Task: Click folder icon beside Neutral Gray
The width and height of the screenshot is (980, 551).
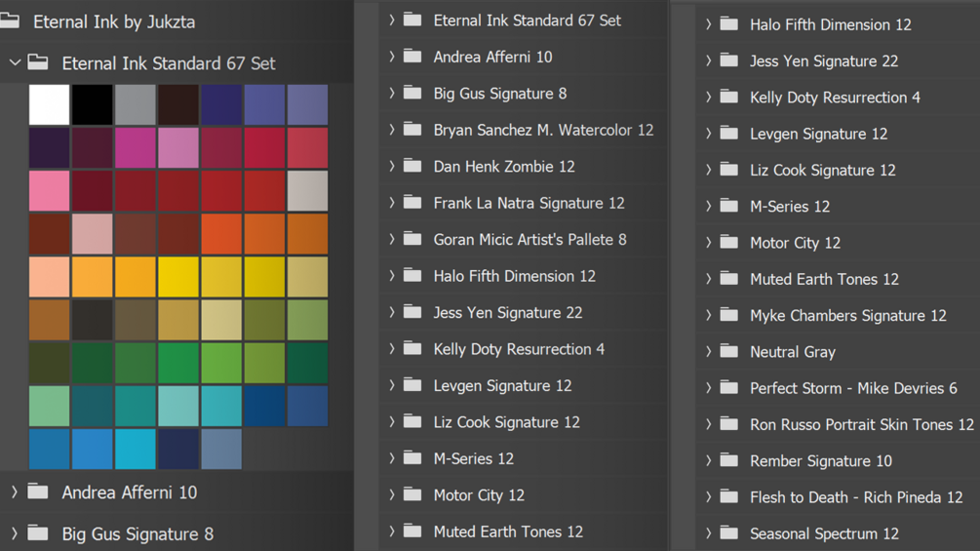Action: 728,351
